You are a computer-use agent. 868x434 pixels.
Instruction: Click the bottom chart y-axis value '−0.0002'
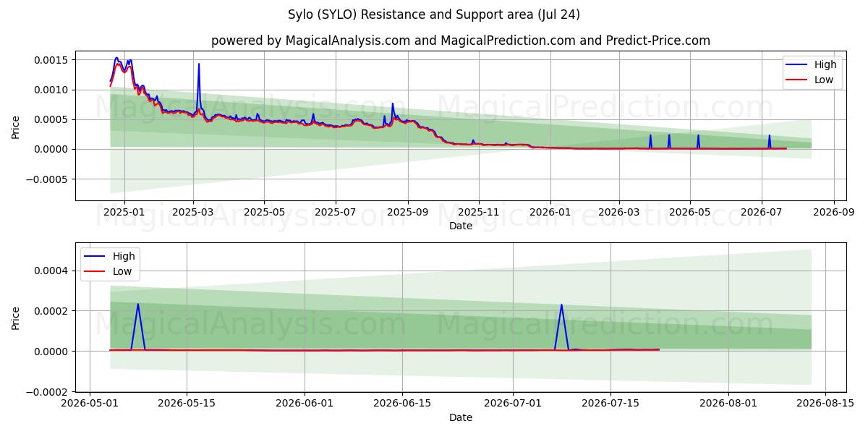click(47, 392)
